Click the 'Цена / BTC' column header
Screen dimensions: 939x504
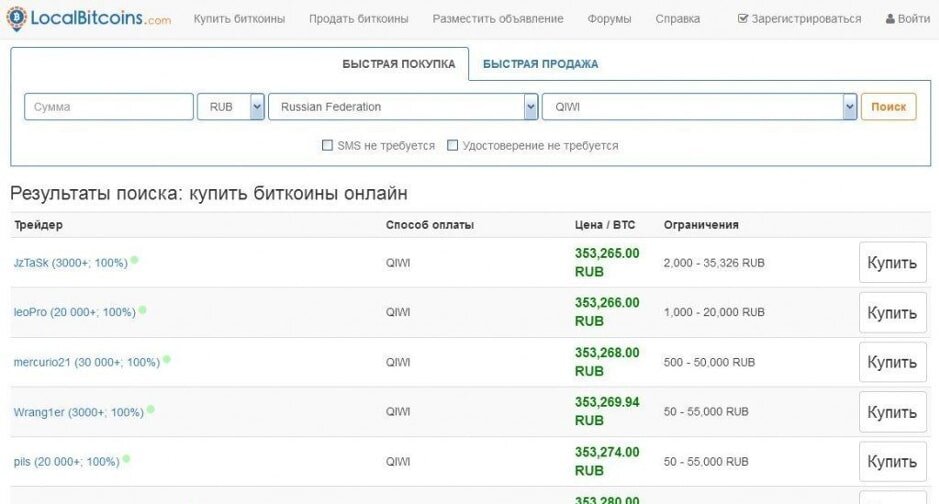605,225
